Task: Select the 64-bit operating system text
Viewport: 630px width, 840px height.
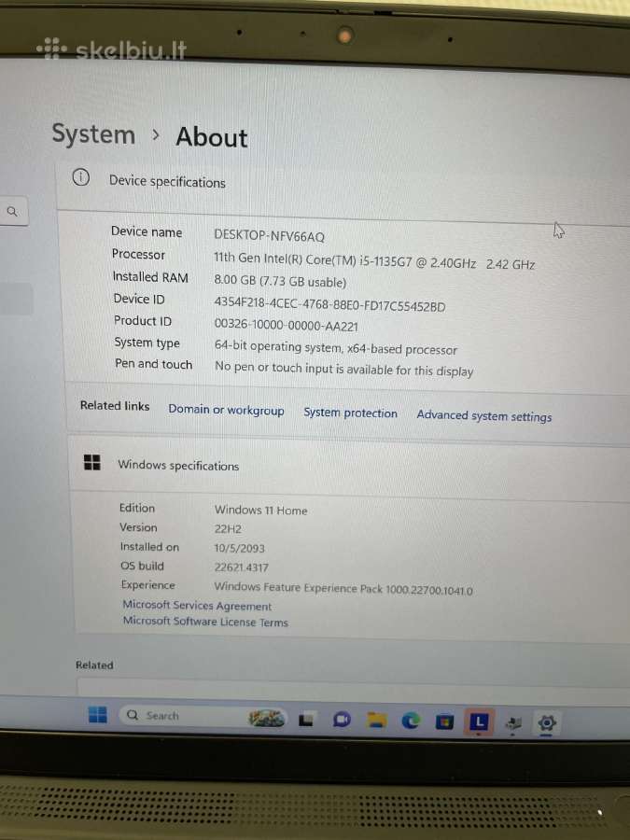Action: [336, 348]
